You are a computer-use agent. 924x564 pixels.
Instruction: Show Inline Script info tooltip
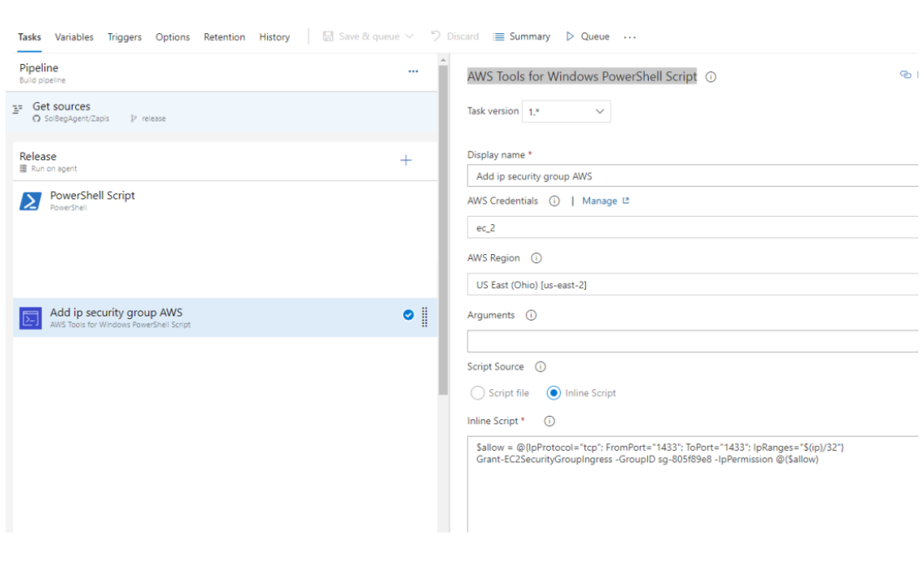click(549, 421)
